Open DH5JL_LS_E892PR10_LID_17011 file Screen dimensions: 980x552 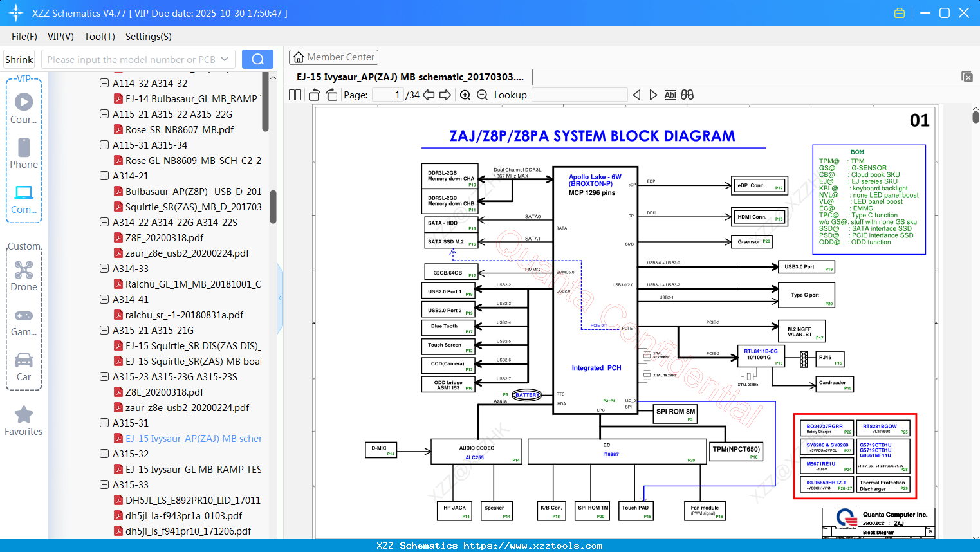click(x=188, y=500)
